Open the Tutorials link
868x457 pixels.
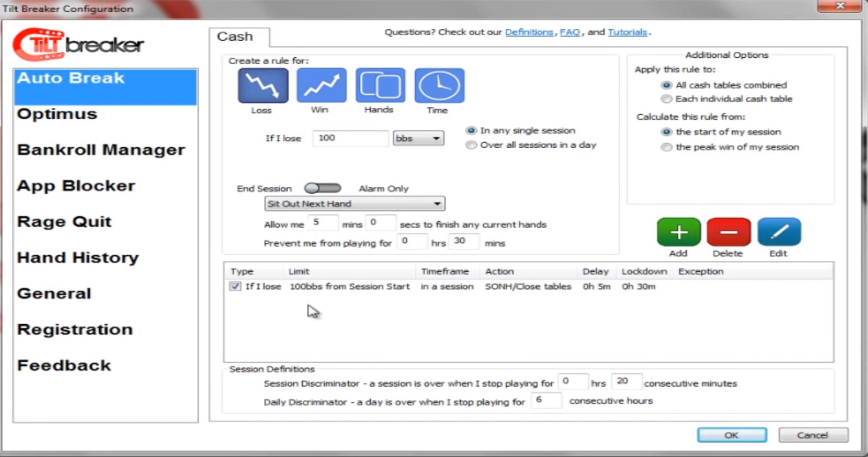(627, 32)
